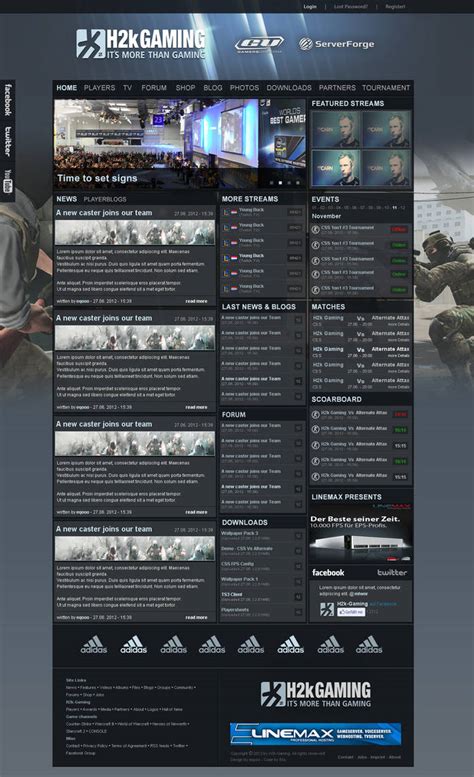Open the PARTNERS menu item
This screenshot has width=474, height=777.
(337, 88)
